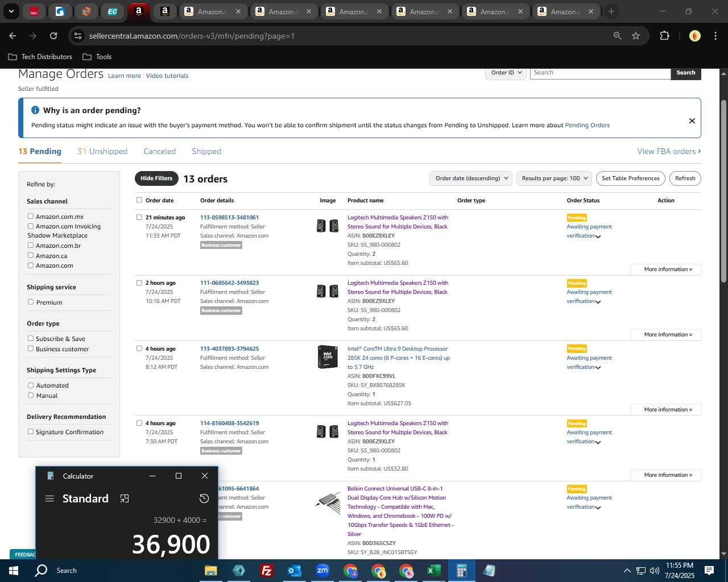728x582 pixels.
Task: Expand More information for order 113-4037893-3794625
Action: click(666, 410)
